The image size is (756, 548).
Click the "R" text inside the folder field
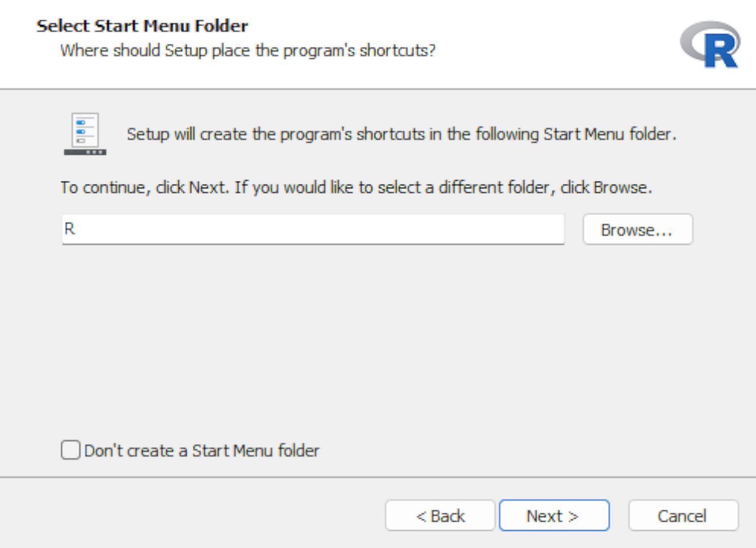[x=70, y=229]
